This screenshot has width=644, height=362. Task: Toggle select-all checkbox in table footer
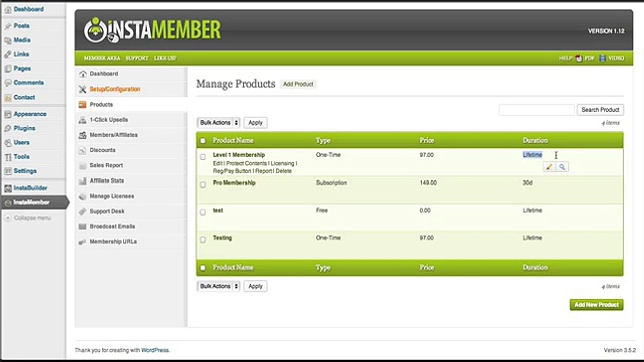203,268
